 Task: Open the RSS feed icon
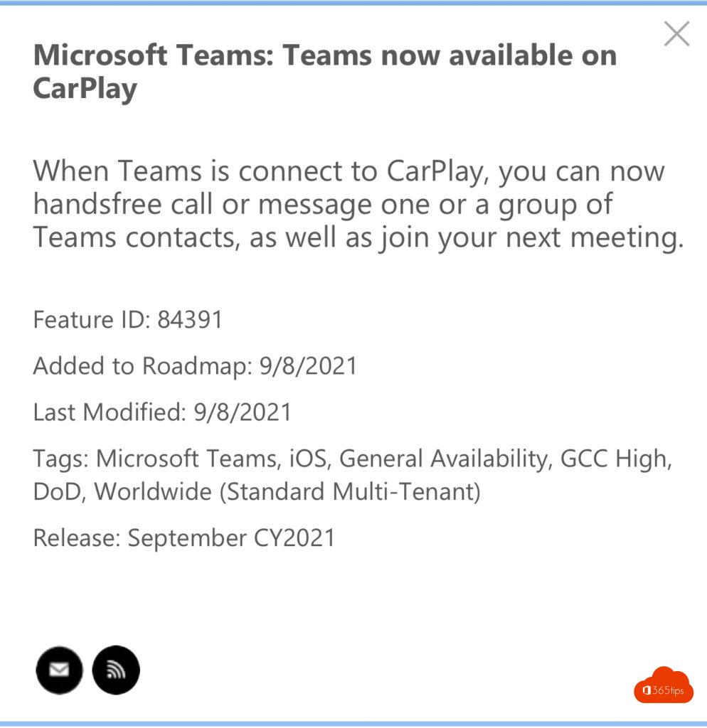pos(116,670)
